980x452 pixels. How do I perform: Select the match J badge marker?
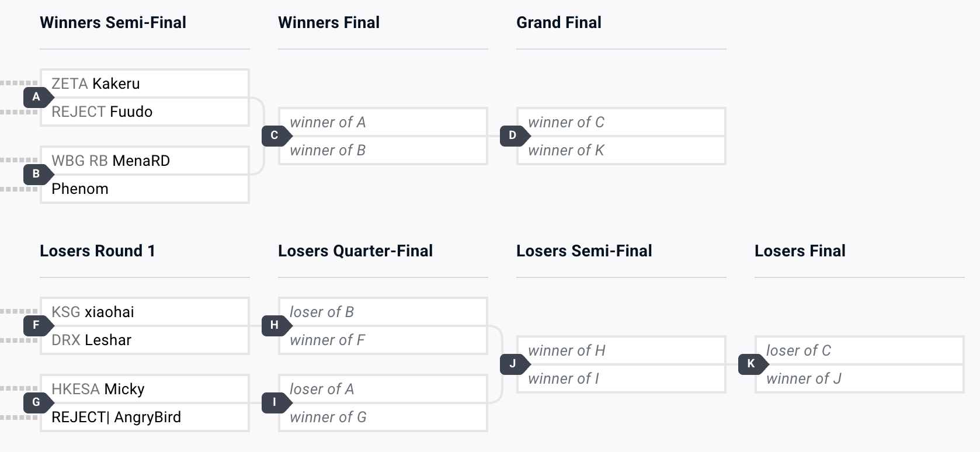[x=513, y=364]
